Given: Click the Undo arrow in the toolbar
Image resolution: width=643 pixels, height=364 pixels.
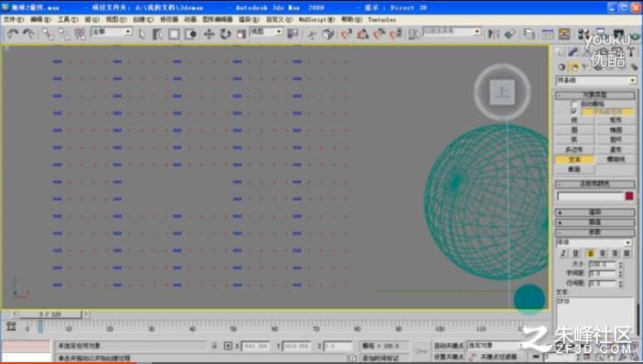Looking at the screenshot, I should pyautogui.click(x=12, y=34).
